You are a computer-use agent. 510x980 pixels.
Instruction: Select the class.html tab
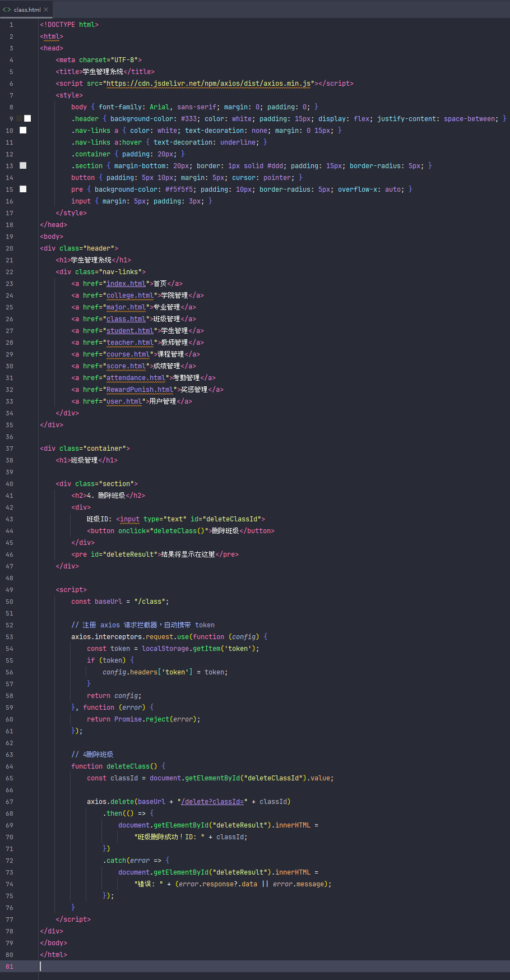point(26,10)
